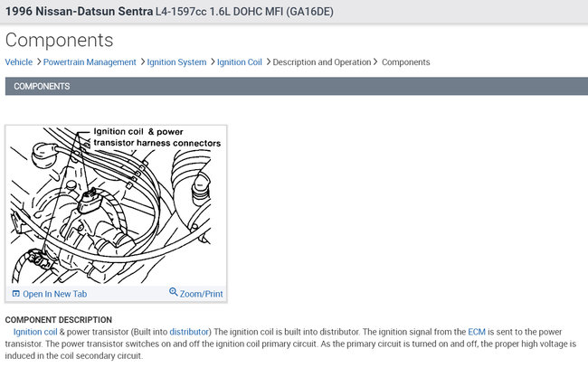Click the ignition coil diagram thumbnail
The image size is (588, 377).
(116, 205)
